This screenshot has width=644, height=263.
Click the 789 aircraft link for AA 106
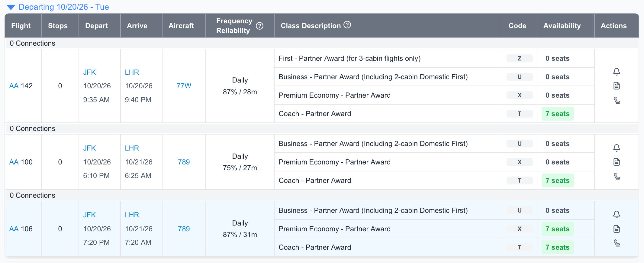(183, 229)
